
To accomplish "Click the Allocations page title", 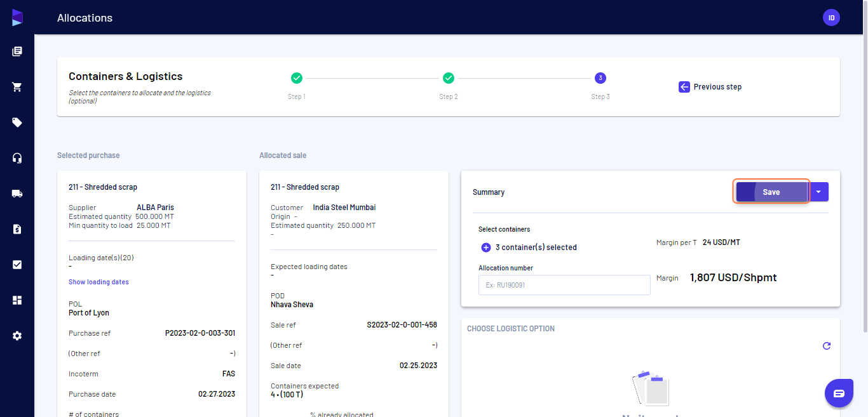I will point(85,18).
